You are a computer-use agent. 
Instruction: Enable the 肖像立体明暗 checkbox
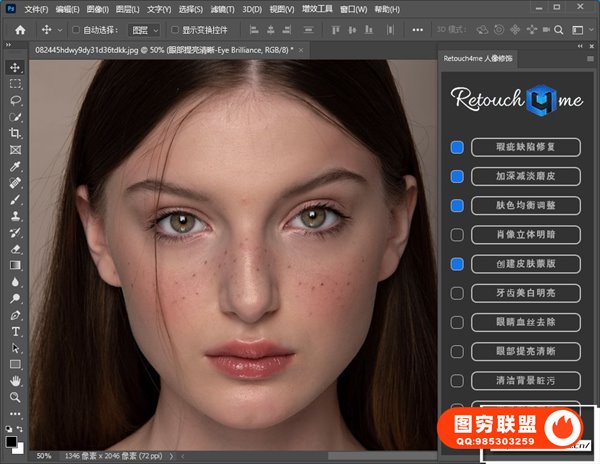click(x=457, y=235)
